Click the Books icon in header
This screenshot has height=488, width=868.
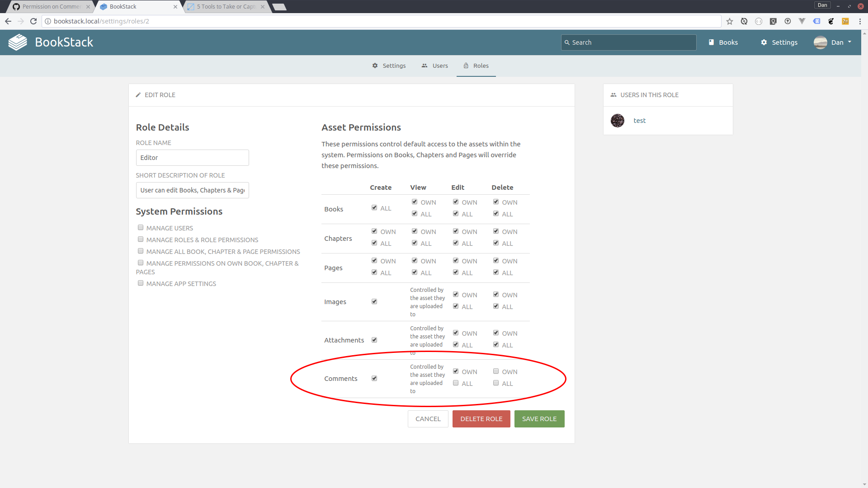click(711, 42)
